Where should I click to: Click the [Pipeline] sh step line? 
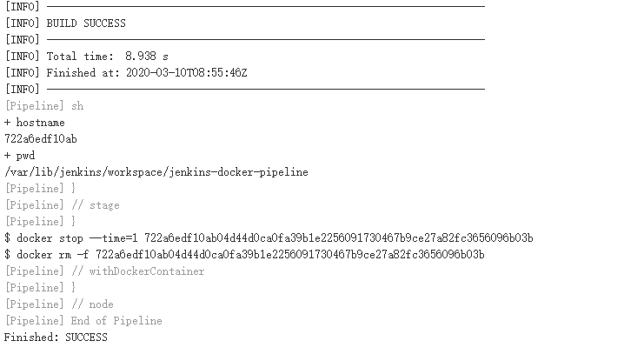(x=44, y=105)
